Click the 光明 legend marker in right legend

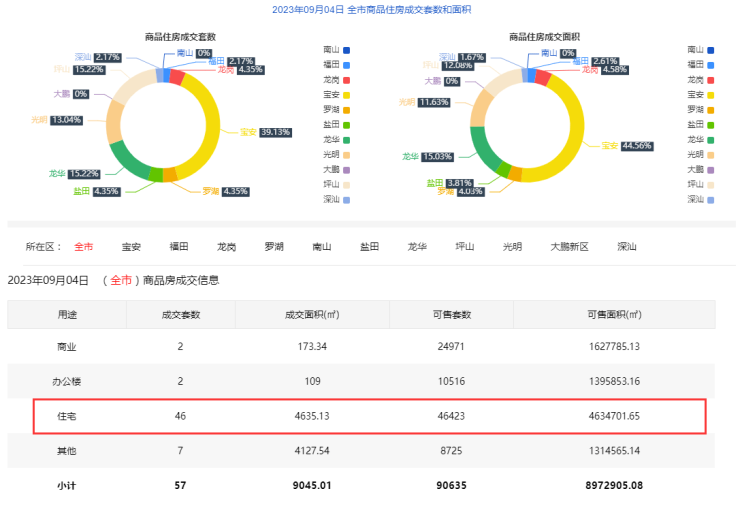pos(710,154)
